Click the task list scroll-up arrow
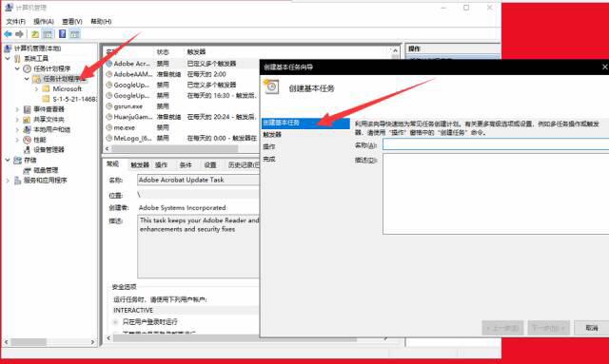The height and width of the screenshot is (364, 609). pyautogui.click(x=395, y=50)
